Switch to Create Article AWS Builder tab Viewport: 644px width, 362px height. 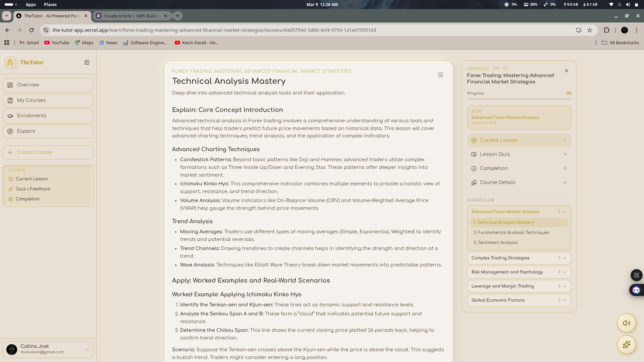(131, 16)
